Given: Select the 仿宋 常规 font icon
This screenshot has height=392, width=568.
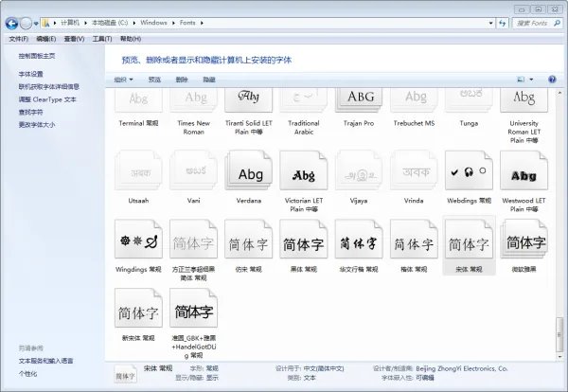Looking at the screenshot, I should coord(248,240).
